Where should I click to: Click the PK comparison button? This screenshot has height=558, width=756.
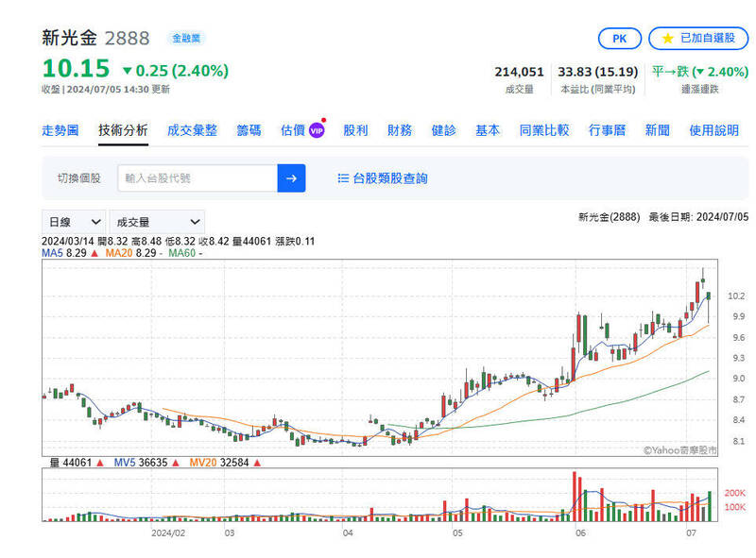[x=619, y=39]
